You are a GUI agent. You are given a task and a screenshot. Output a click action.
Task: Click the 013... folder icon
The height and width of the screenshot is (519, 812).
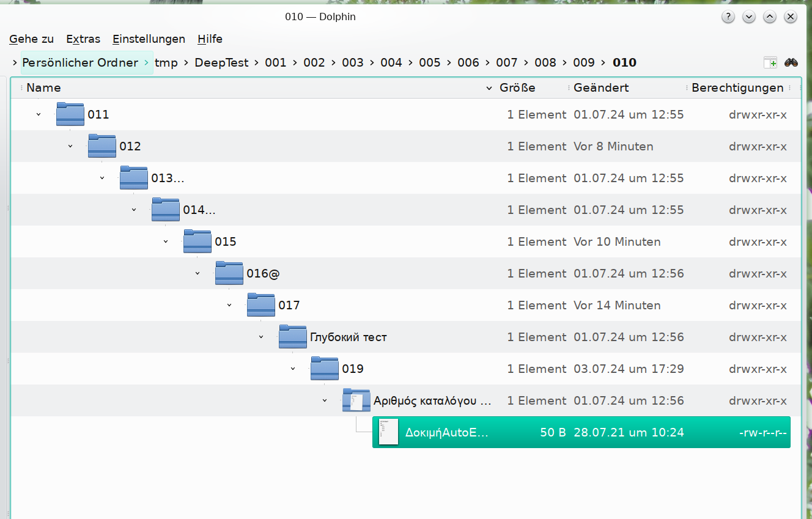[134, 178]
